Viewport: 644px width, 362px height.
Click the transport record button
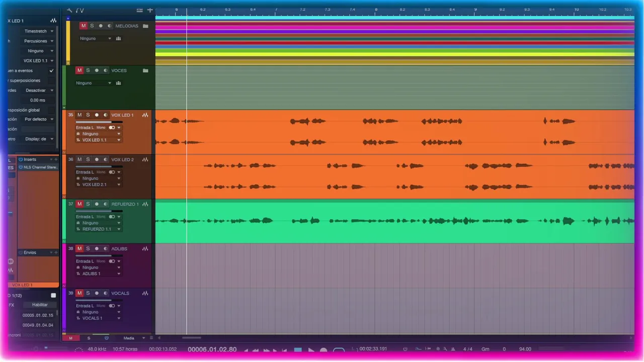pos(324,350)
